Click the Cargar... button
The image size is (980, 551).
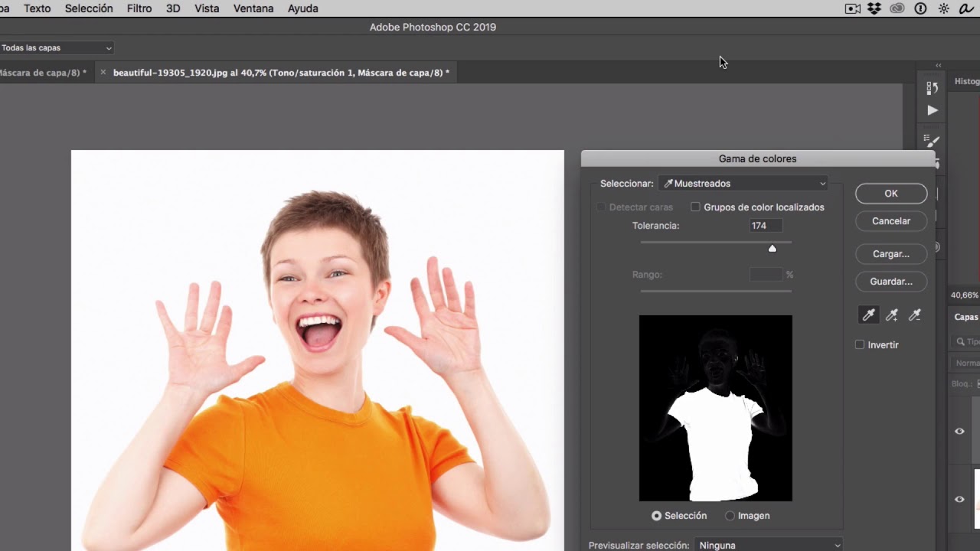tap(891, 254)
